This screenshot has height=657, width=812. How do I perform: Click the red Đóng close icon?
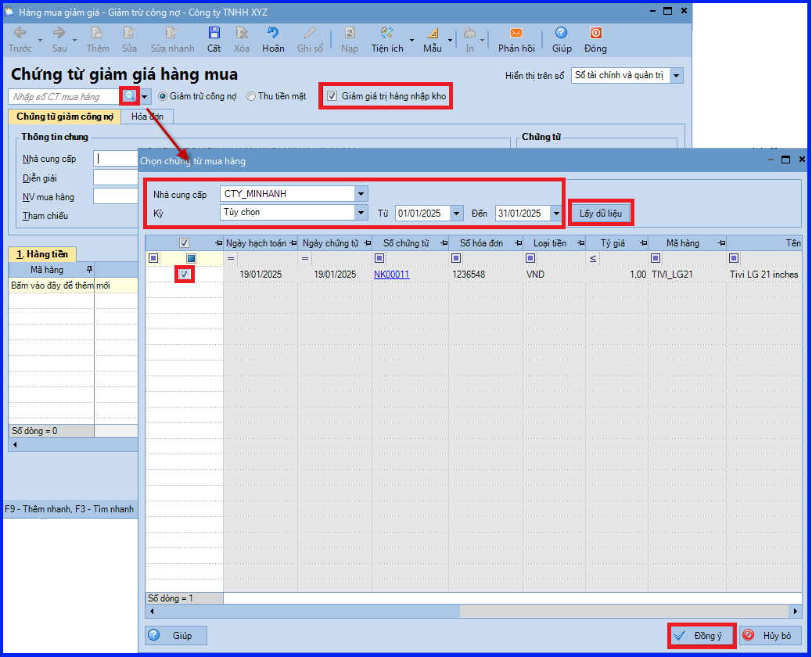pyautogui.click(x=595, y=34)
